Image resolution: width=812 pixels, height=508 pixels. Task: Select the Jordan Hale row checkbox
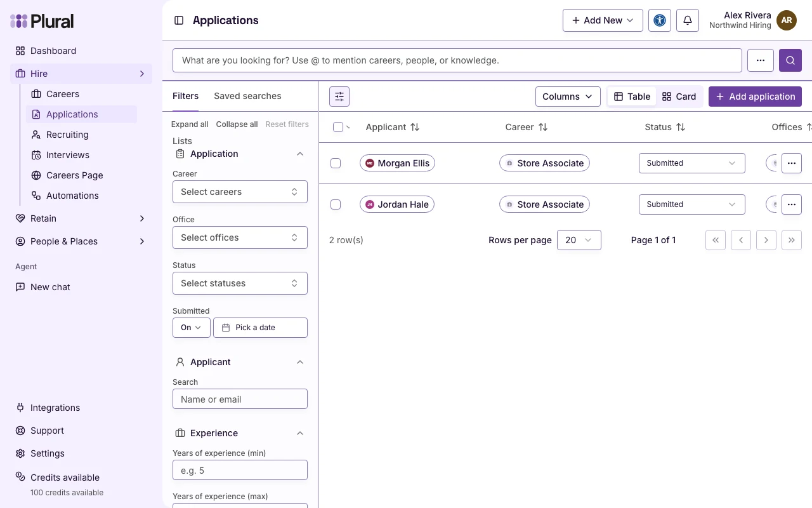[x=336, y=204]
